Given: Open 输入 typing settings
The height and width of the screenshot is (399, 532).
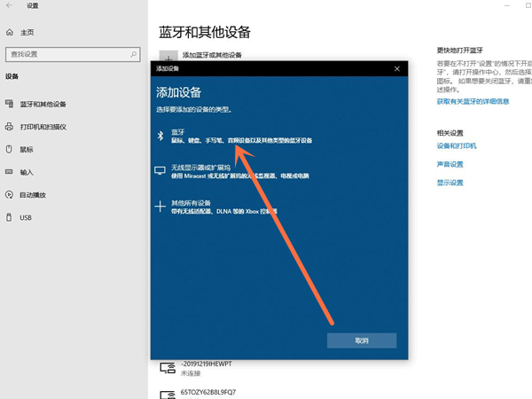Looking at the screenshot, I should tap(27, 172).
